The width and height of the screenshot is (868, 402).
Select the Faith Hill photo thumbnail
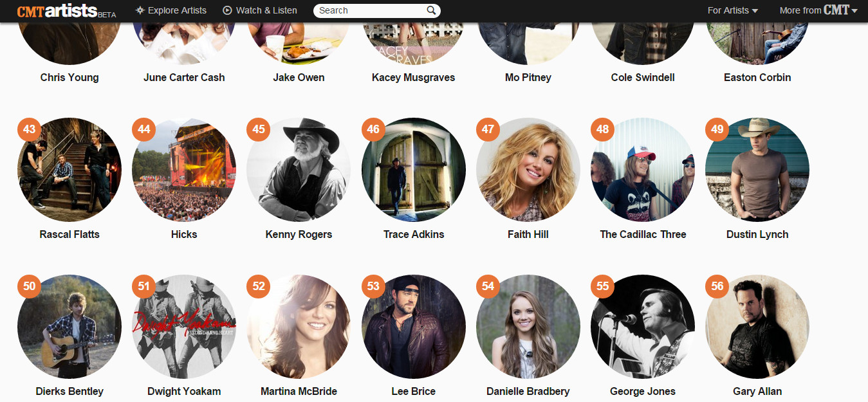pyautogui.click(x=528, y=170)
